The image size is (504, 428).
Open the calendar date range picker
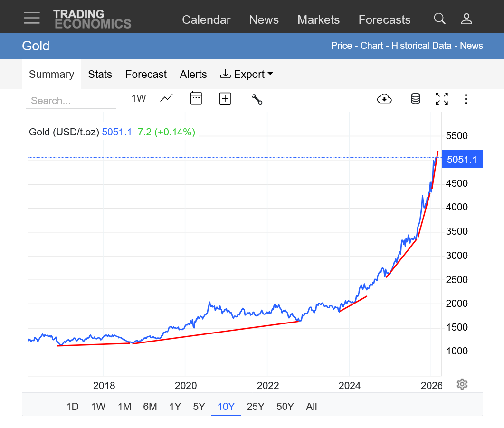(x=196, y=98)
